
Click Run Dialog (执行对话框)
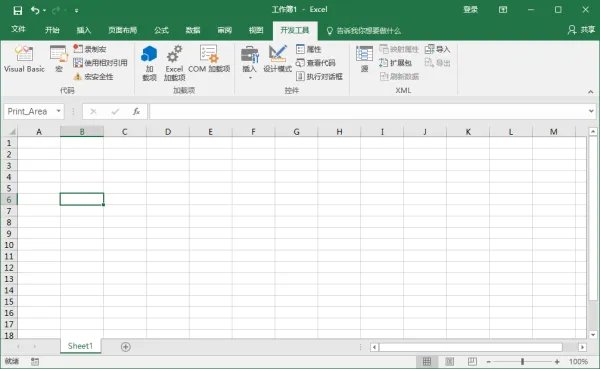pyautogui.click(x=319, y=77)
